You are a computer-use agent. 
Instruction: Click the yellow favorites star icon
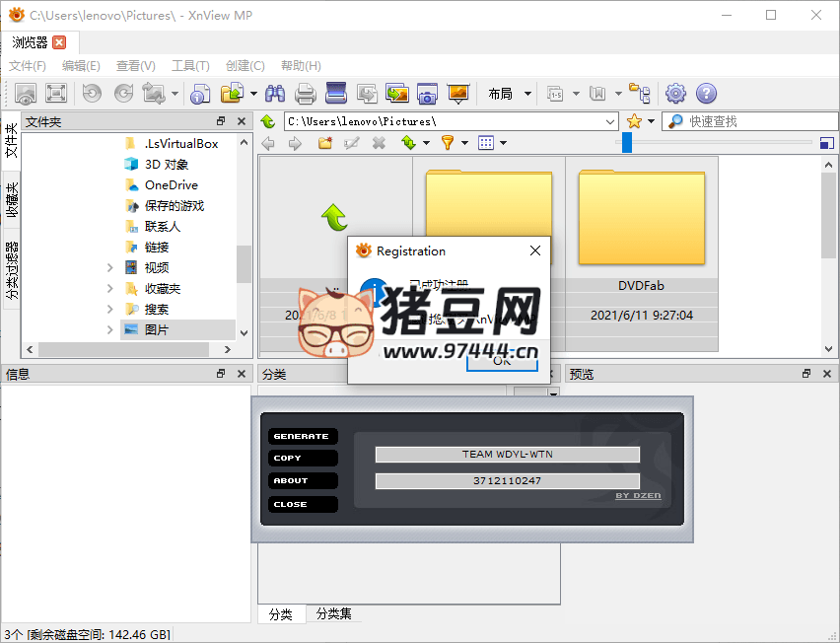[634, 121]
